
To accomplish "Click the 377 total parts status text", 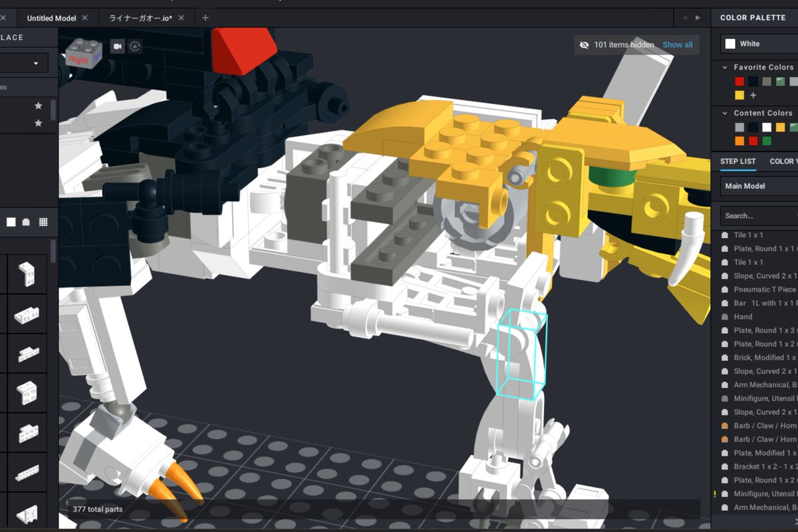I will 97,509.
